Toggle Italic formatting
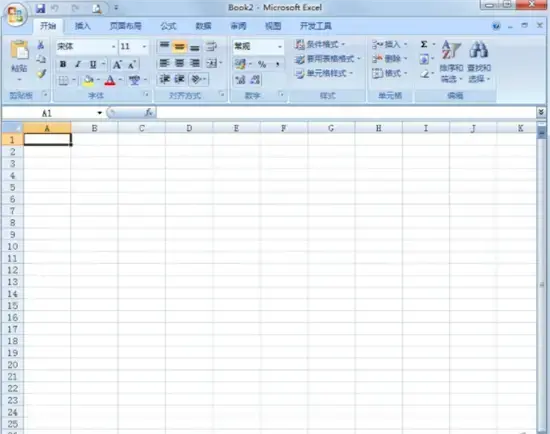The width and height of the screenshot is (550, 434). click(78, 64)
